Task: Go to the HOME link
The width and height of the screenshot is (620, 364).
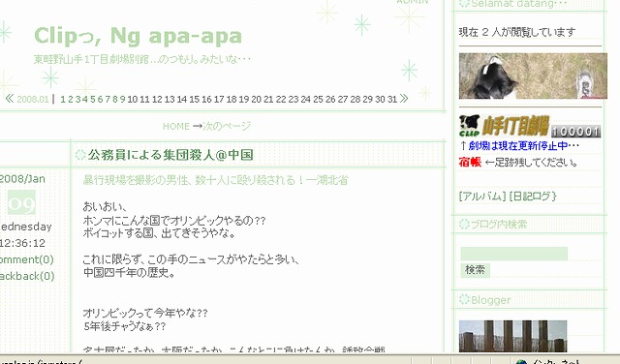Action: click(176, 126)
